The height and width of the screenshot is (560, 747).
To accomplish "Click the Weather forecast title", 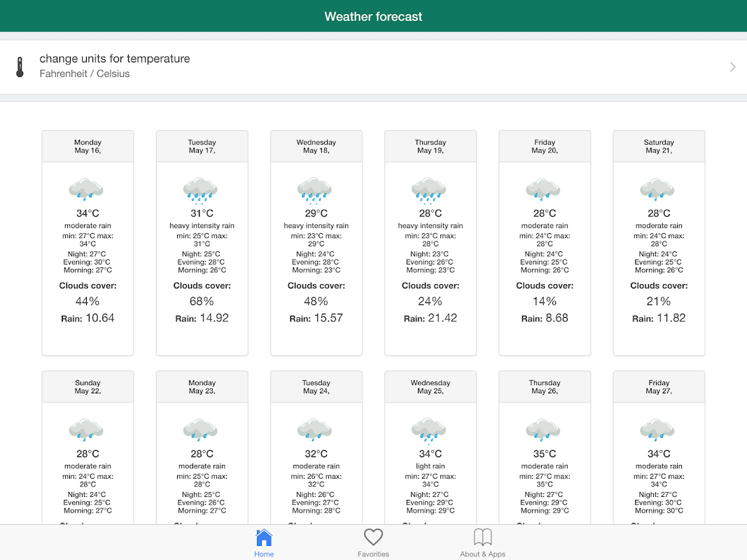I will coord(374,17).
